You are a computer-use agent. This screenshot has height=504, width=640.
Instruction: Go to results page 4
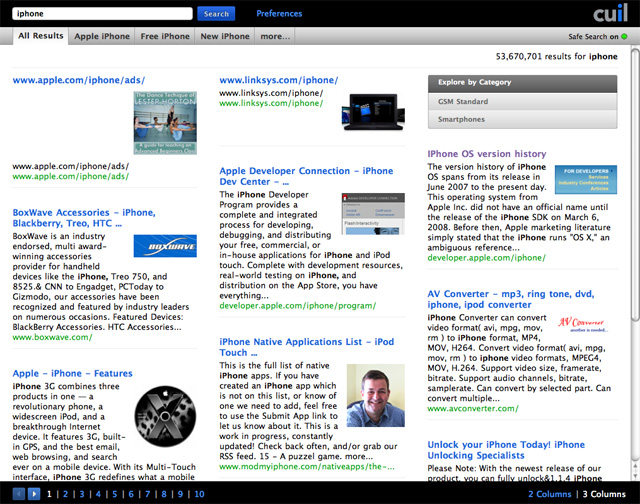(98, 494)
